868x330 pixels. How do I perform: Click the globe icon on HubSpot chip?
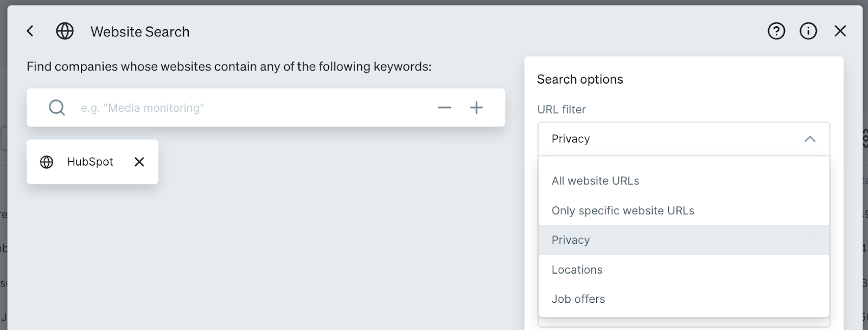coord(47,162)
